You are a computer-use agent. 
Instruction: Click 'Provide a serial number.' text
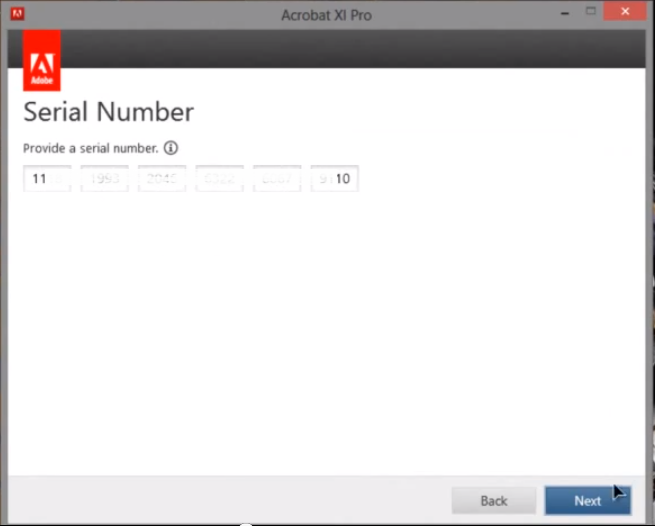[x=91, y=148]
